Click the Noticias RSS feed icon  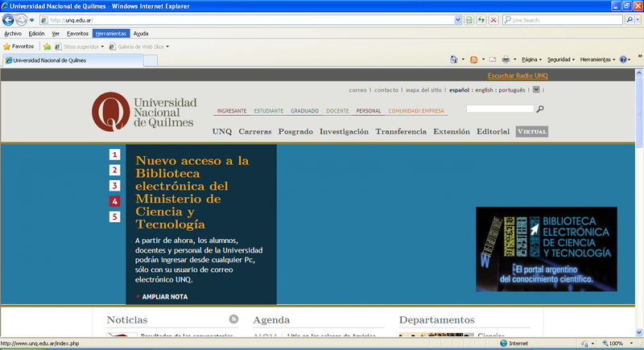[x=233, y=319]
